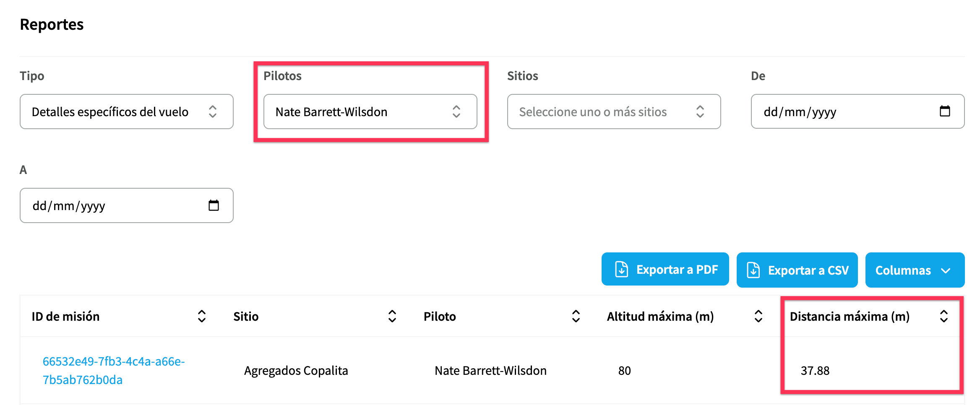The width and height of the screenshot is (980, 405).
Task: Open the Tipo dropdown
Action: click(x=127, y=112)
